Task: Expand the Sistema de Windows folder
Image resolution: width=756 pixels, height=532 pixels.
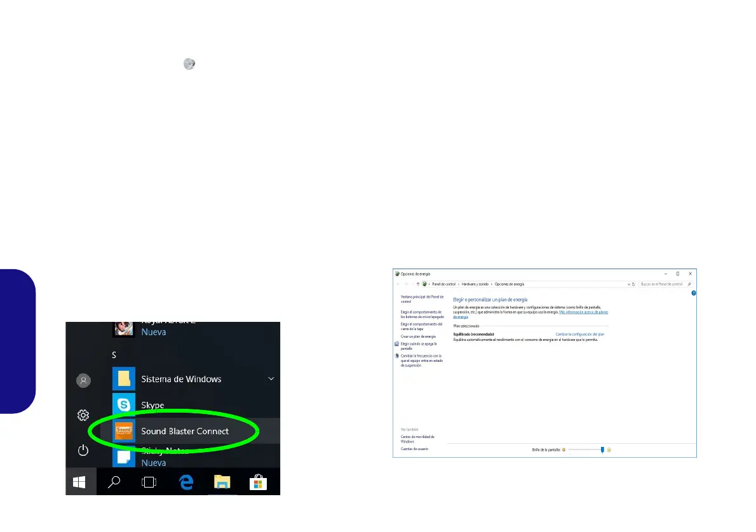Action: [x=271, y=379]
